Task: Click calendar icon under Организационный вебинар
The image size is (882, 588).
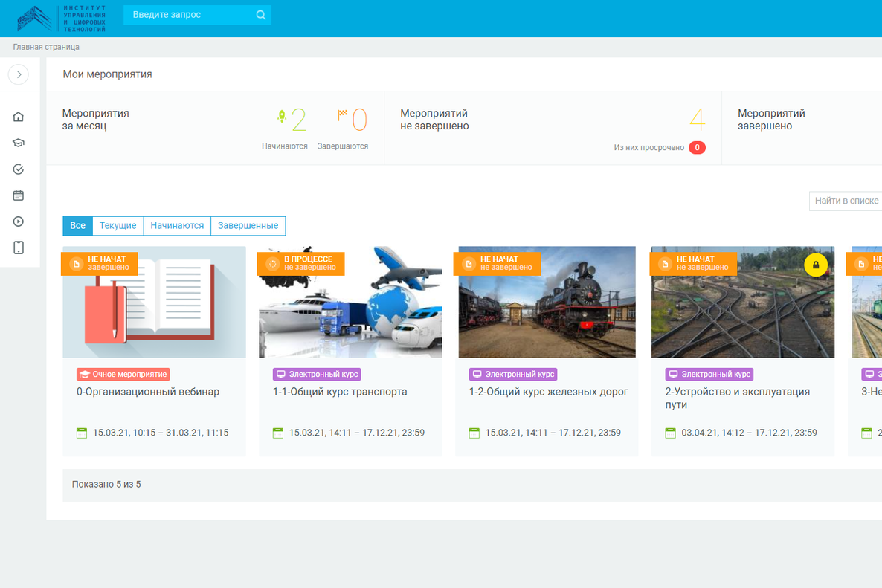Action: click(x=82, y=433)
